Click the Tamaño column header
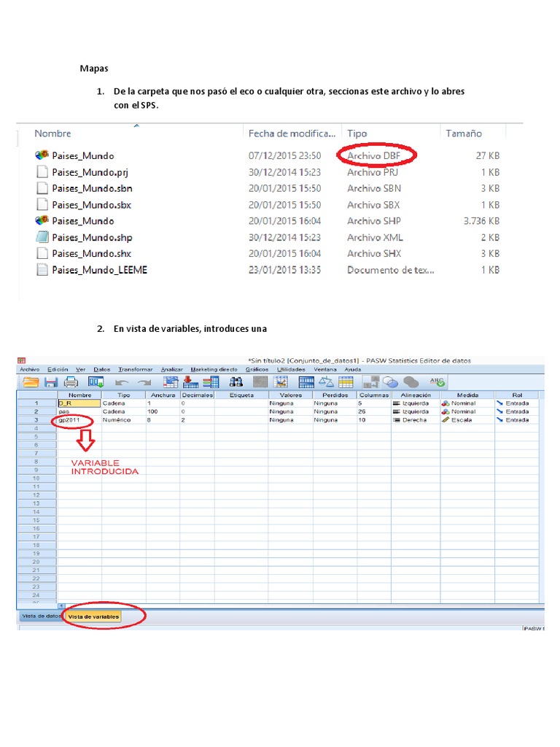Screen dimensions: 560x747 click(463, 133)
